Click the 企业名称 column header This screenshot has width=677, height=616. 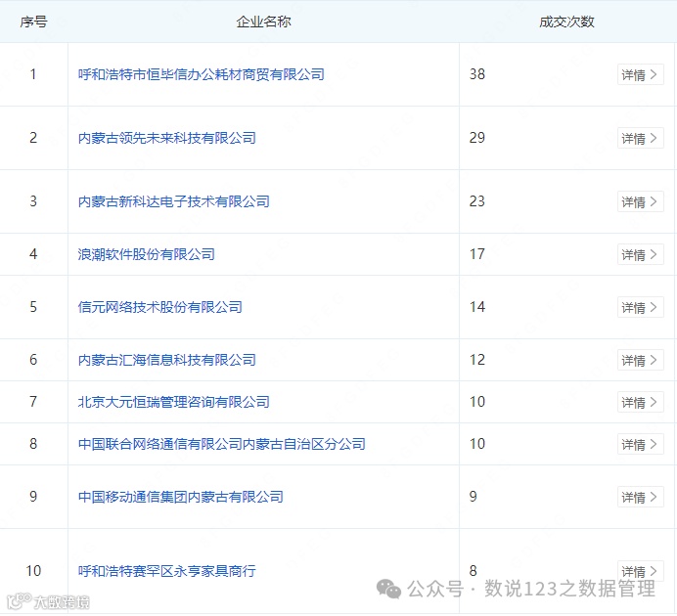click(263, 22)
